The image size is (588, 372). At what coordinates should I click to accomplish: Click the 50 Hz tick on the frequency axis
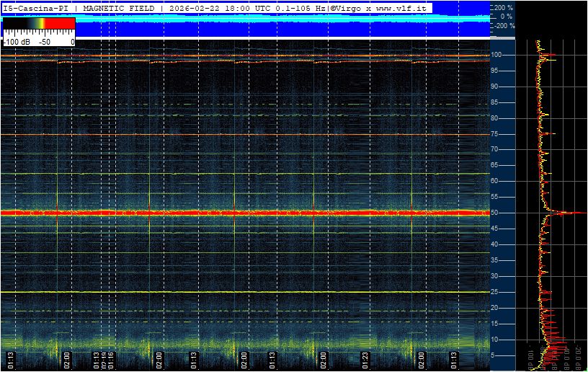pos(495,213)
